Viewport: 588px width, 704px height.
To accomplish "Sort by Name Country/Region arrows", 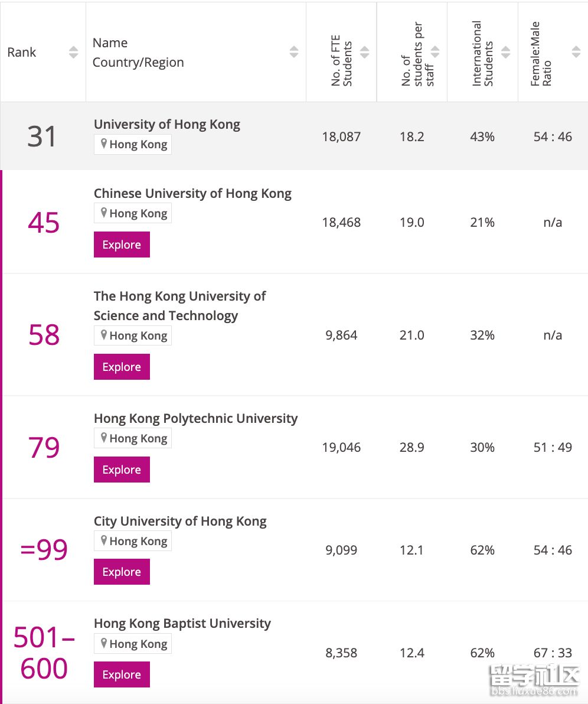I will pyautogui.click(x=294, y=52).
